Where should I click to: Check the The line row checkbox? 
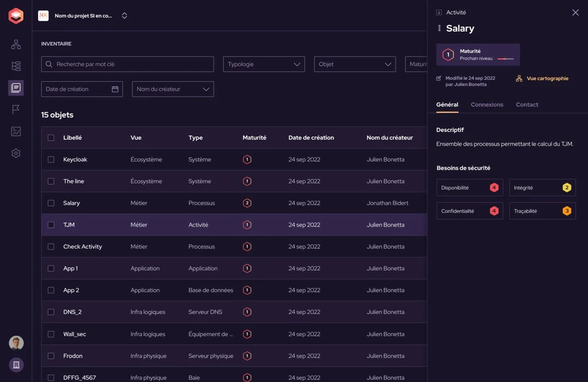click(x=51, y=181)
